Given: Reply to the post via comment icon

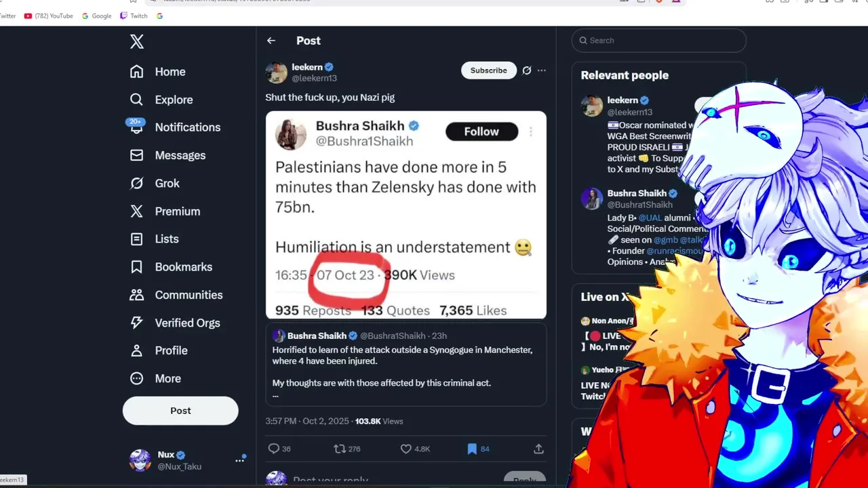Looking at the screenshot, I should tap(274, 449).
